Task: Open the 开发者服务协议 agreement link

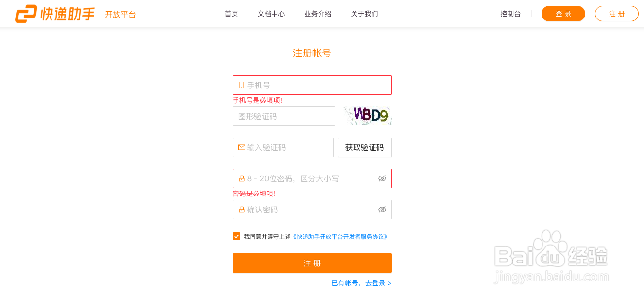Action: [x=340, y=236]
